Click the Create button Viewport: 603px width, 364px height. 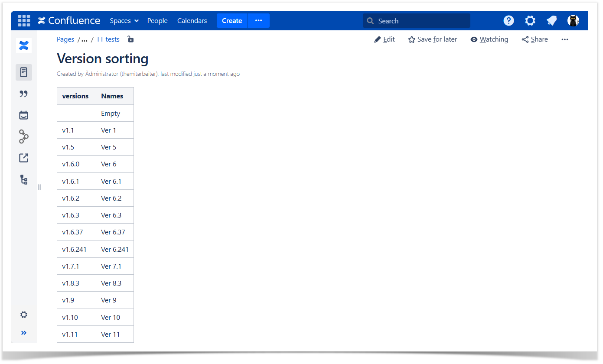[x=232, y=21]
